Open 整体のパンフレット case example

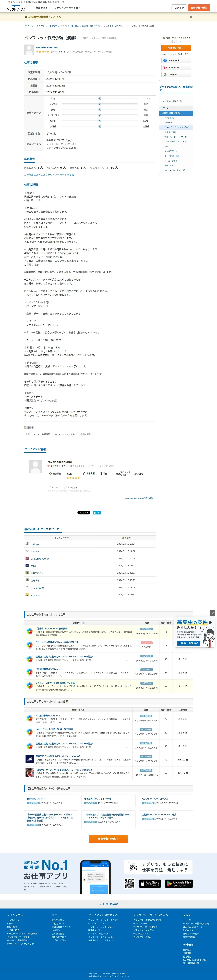coord(36,799)
